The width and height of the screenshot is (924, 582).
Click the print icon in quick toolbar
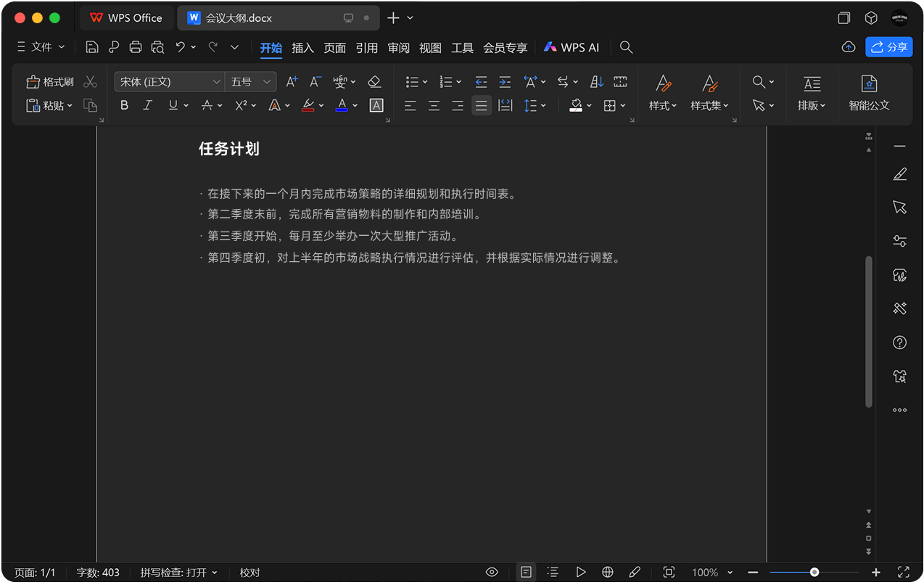pos(135,47)
